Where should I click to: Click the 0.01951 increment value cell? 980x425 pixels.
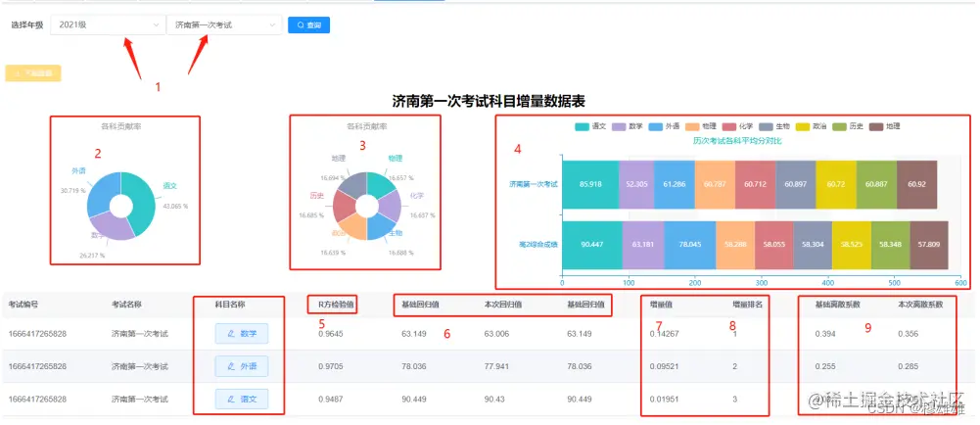665,399
